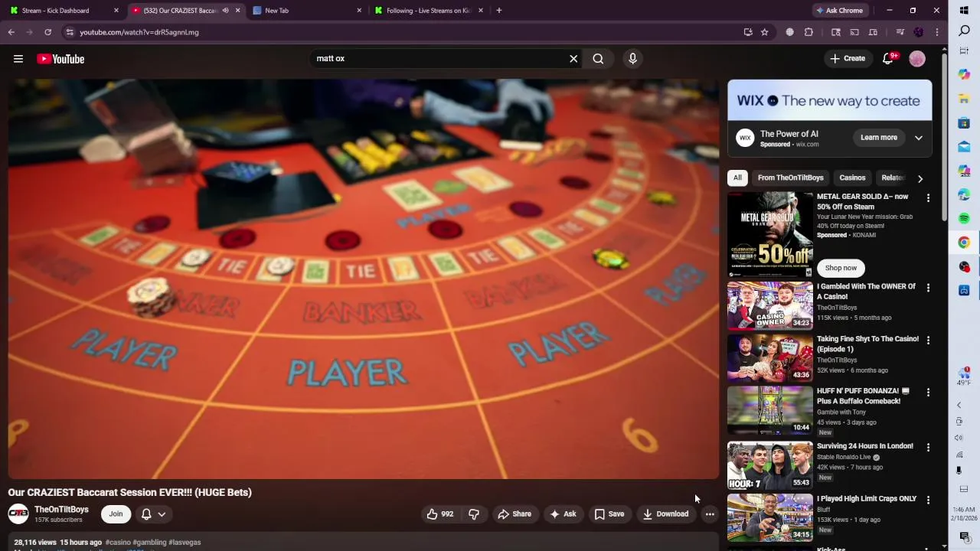
Task: Join TheOnTiltBoys channel membership
Action: pos(116,514)
